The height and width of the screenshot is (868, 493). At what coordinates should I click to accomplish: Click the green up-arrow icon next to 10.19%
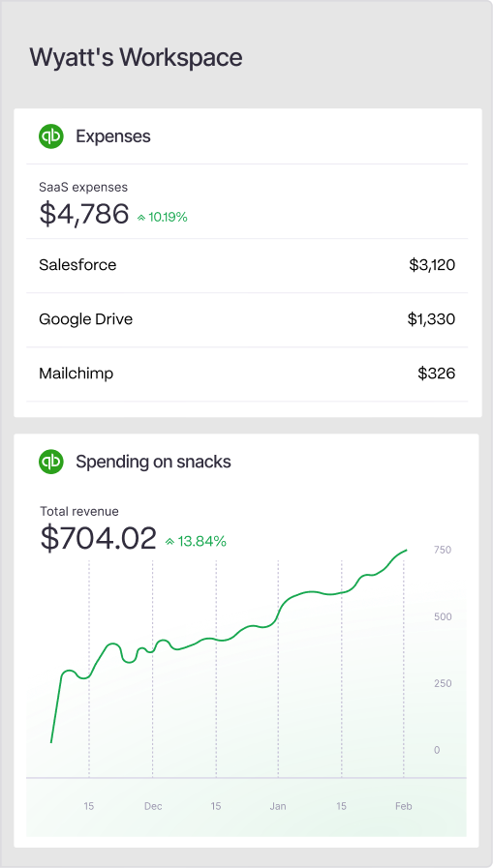point(141,218)
